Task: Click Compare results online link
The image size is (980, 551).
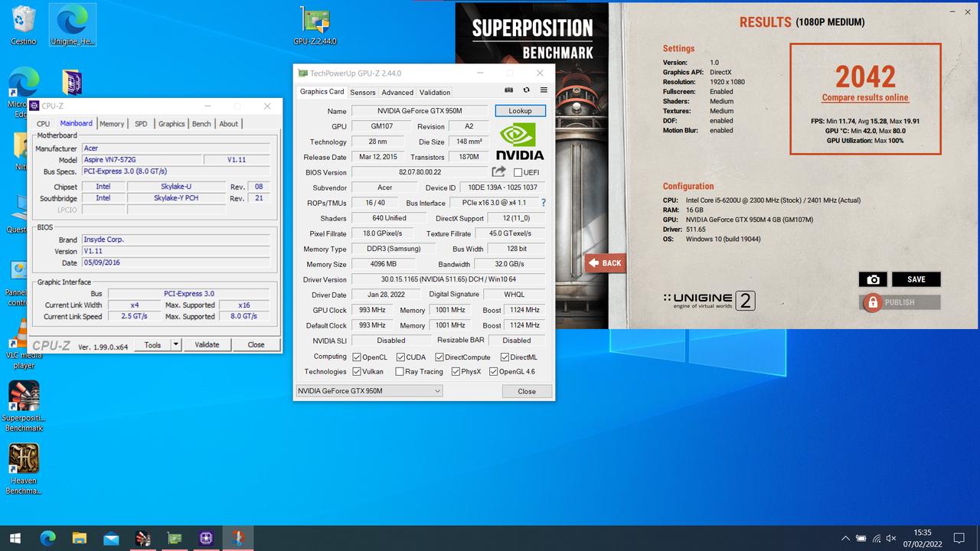Action: [865, 98]
